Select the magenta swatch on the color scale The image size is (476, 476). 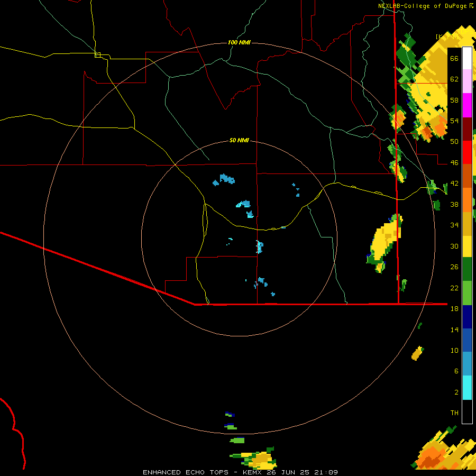467,105
